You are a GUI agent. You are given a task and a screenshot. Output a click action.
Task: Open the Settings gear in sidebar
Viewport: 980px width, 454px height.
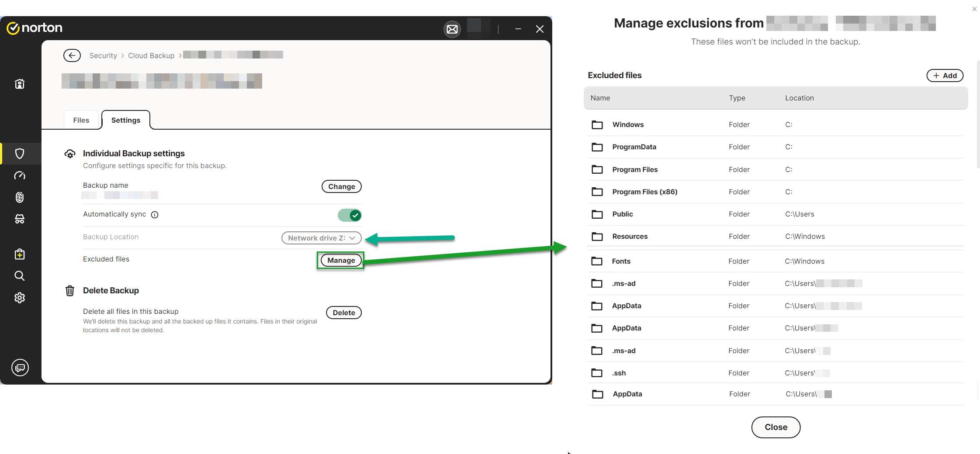(x=20, y=298)
